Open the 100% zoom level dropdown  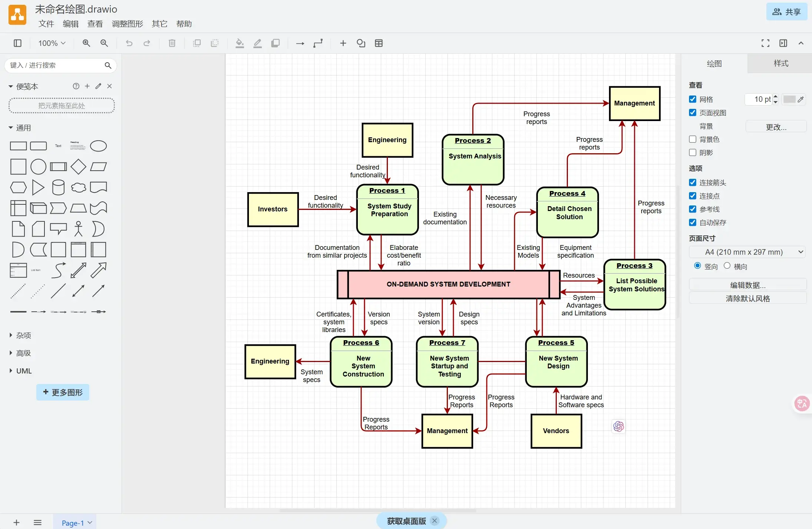[x=52, y=43]
